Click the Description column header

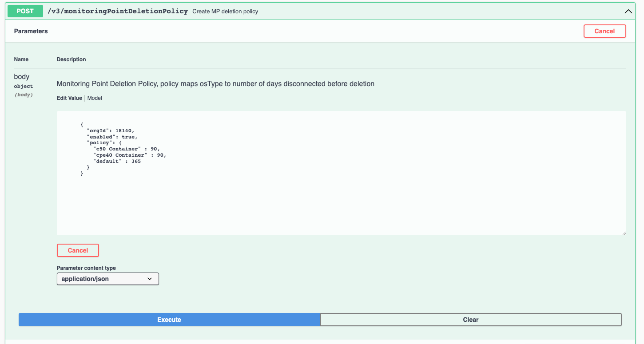pos(72,59)
